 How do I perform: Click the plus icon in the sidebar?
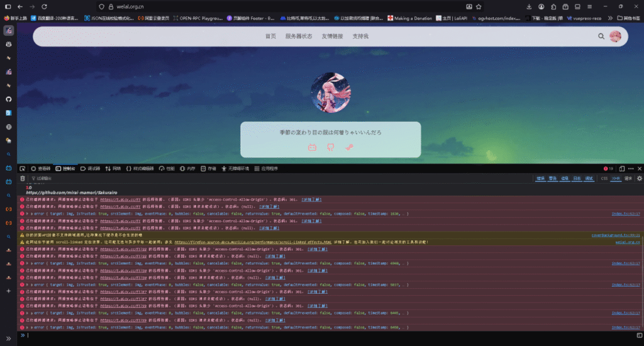point(9,291)
